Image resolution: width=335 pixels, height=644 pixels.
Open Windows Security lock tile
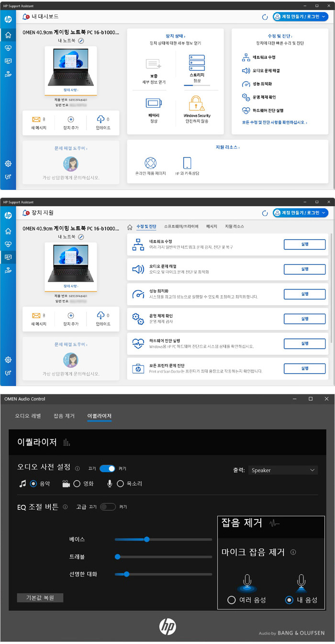pyautogui.click(x=197, y=109)
